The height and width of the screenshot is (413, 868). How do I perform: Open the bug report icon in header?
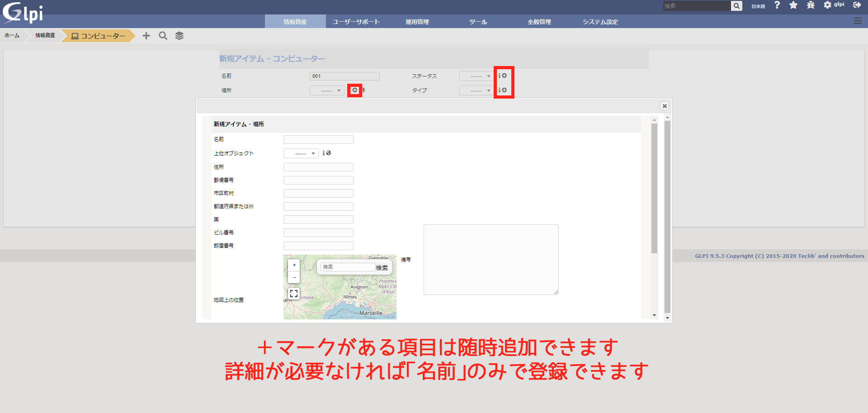(811, 5)
